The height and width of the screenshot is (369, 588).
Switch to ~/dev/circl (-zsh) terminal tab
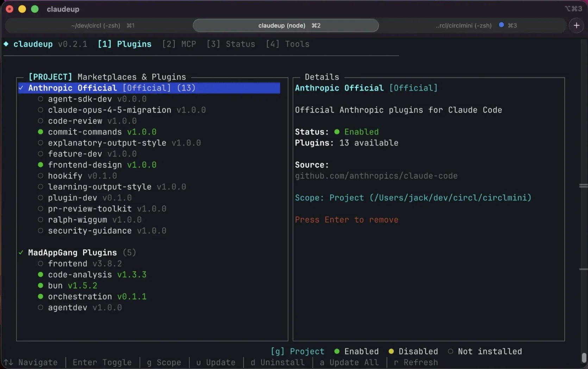tap(102, 25)
